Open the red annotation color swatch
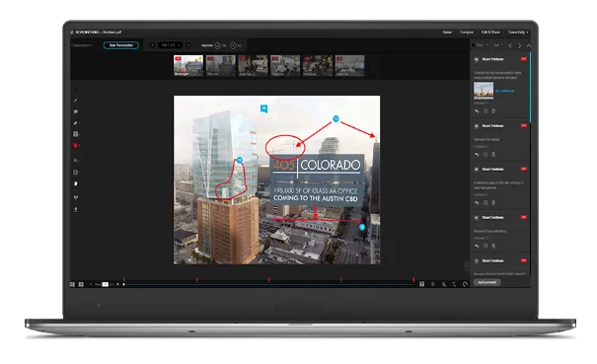The width and height of the screenshot is (597, 364). point(75,145)
